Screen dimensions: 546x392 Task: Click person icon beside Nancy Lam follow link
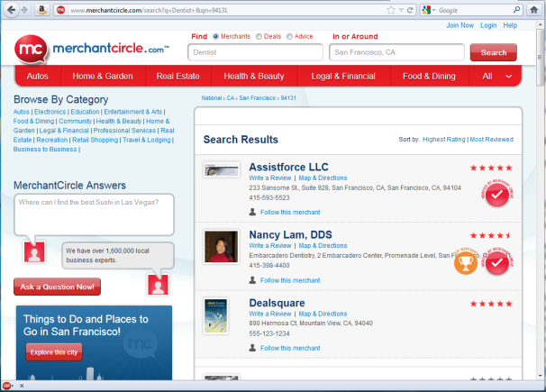(x=252, y=280)
